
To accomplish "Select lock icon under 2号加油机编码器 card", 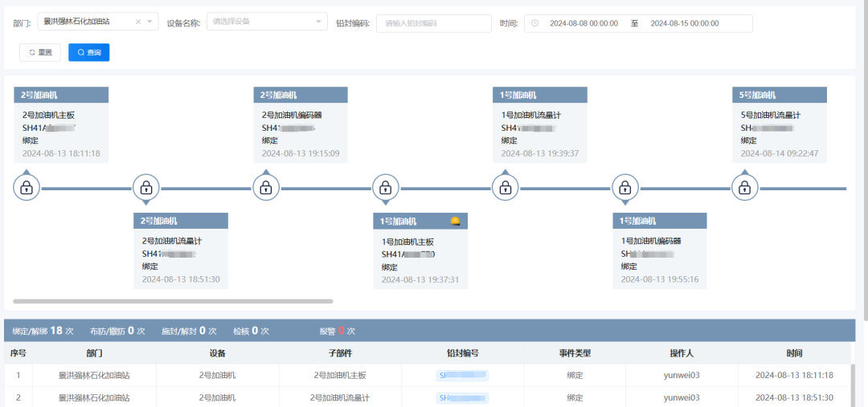I will 266,189.
